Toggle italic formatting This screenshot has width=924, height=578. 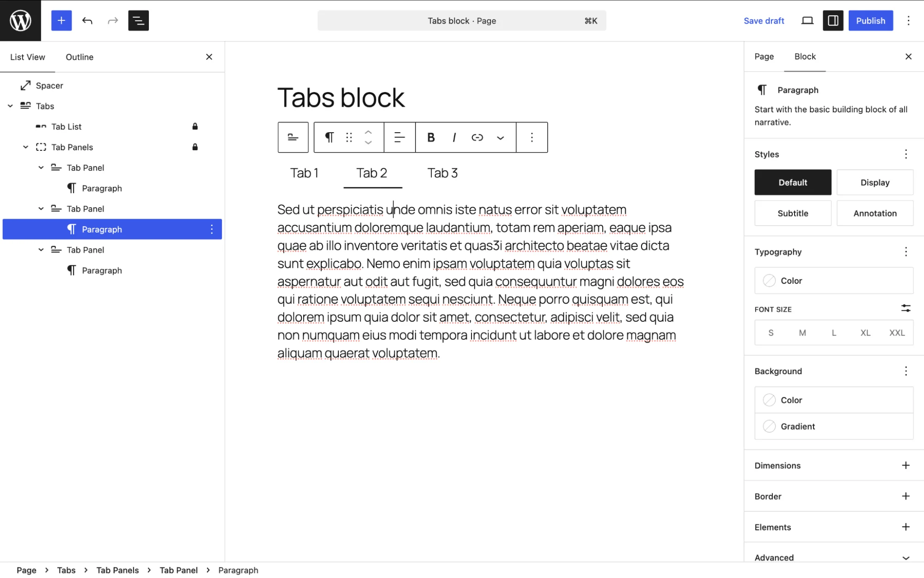coord(454,137)
